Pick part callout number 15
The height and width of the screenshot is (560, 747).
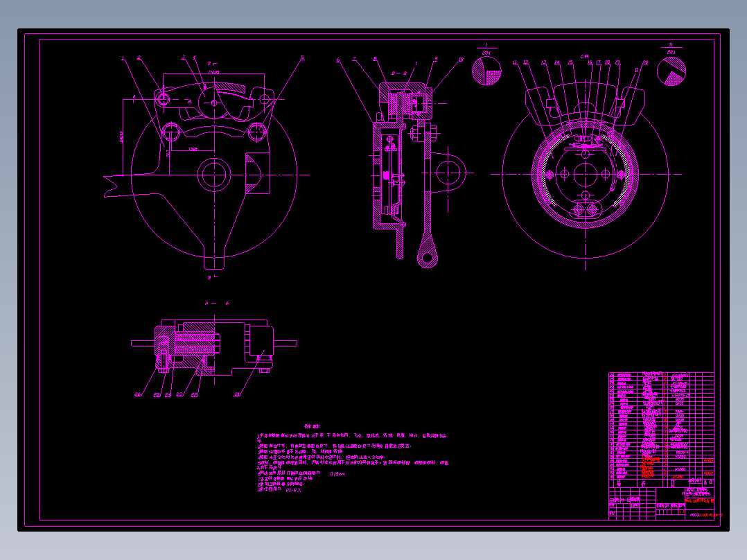[570, 62]
